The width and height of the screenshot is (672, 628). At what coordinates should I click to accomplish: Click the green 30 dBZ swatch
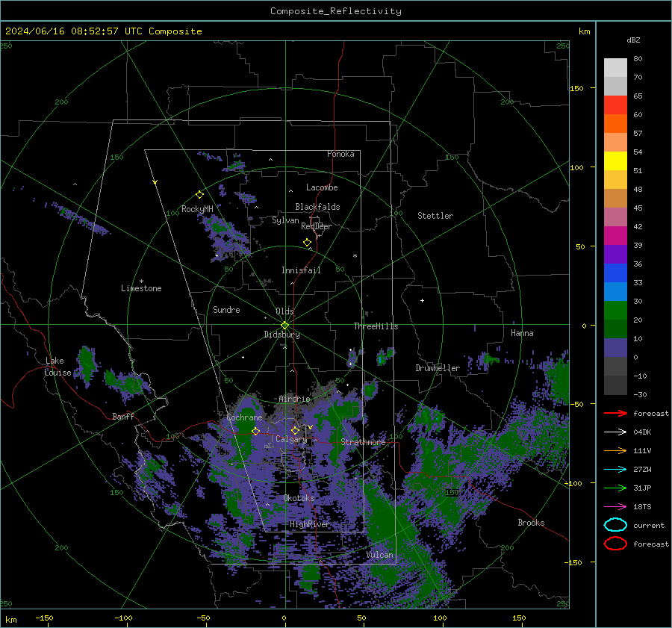[615, 310]
